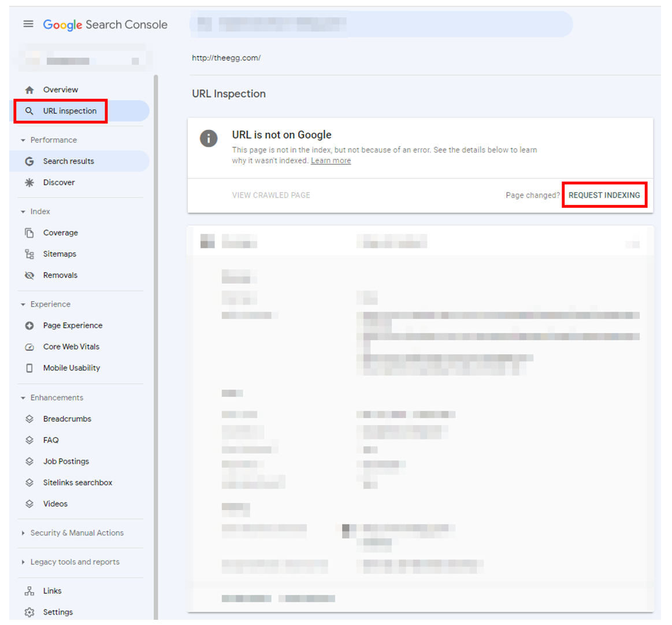Open Search results report
The height and width of the screenshot is (625, 672).
click(x=79, y=162)
